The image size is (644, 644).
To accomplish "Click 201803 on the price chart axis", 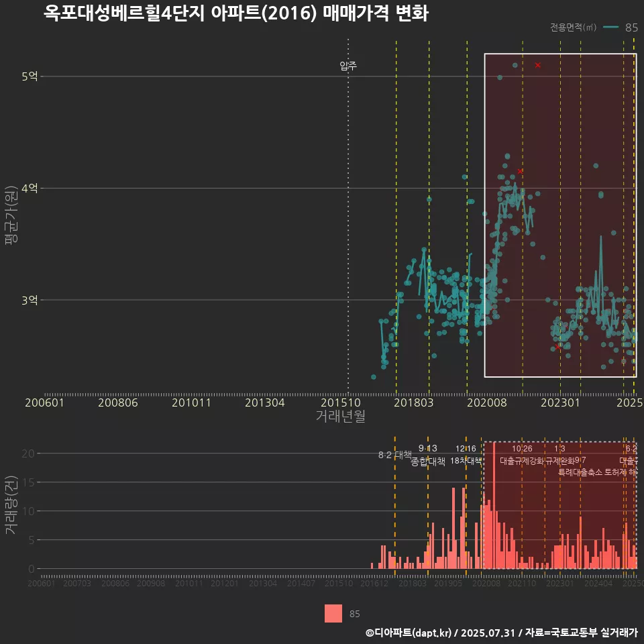I will point(414,402).
